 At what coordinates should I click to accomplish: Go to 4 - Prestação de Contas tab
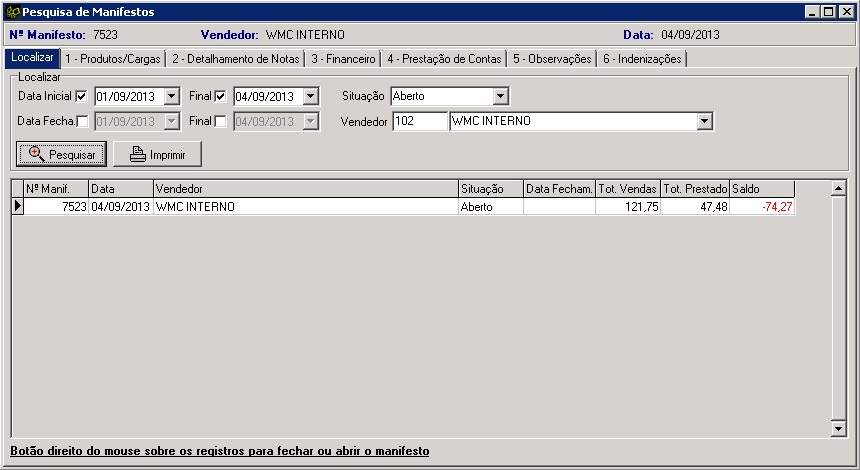(445, 59)
